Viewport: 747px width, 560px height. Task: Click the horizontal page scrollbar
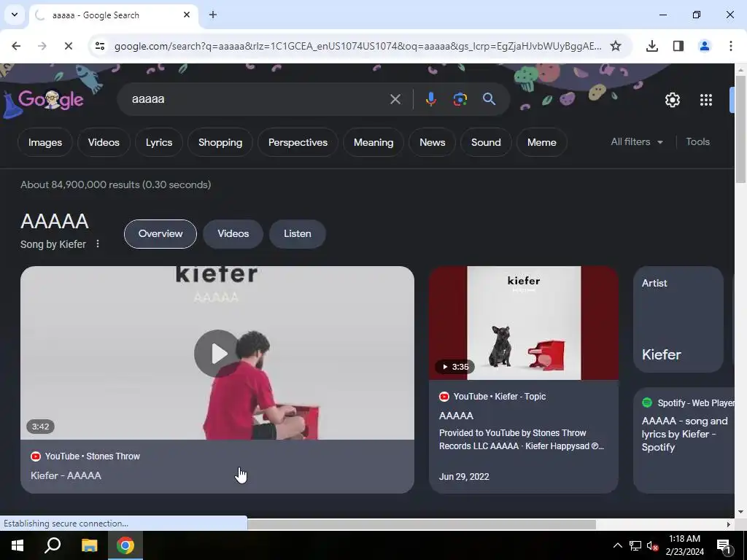422,524
